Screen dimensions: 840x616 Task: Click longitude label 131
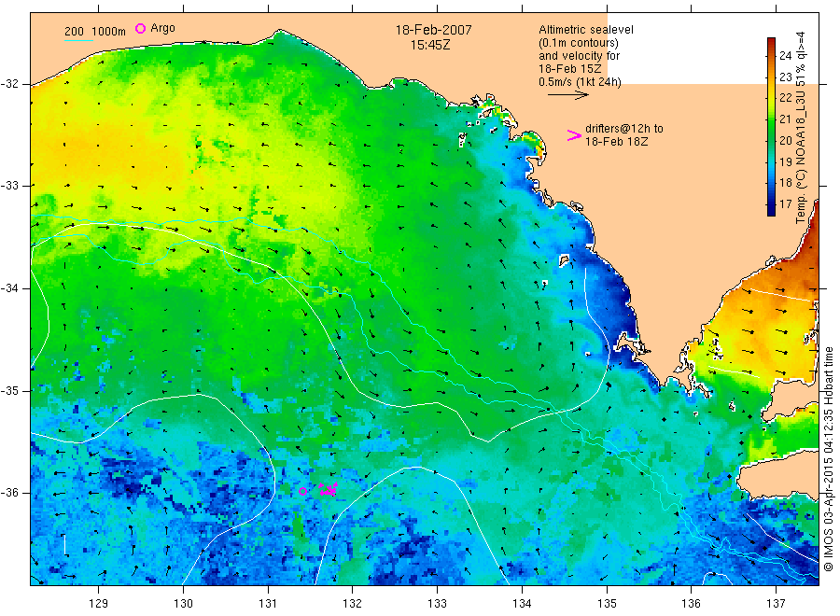(x=268, y=604)
